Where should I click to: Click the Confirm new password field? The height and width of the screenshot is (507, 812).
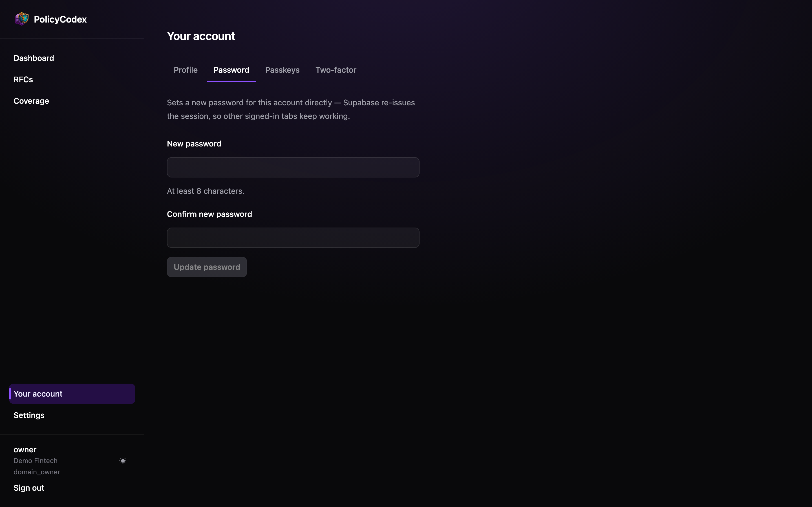coord(293,238)
